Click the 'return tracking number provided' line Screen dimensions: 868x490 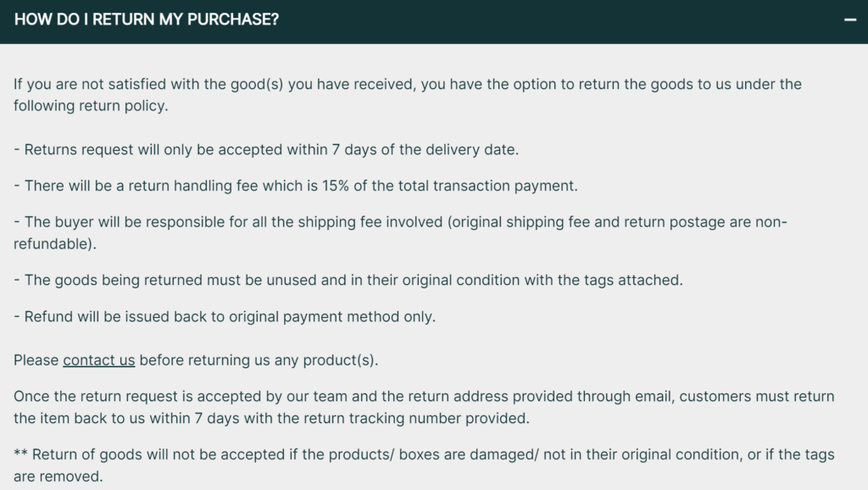271,418
